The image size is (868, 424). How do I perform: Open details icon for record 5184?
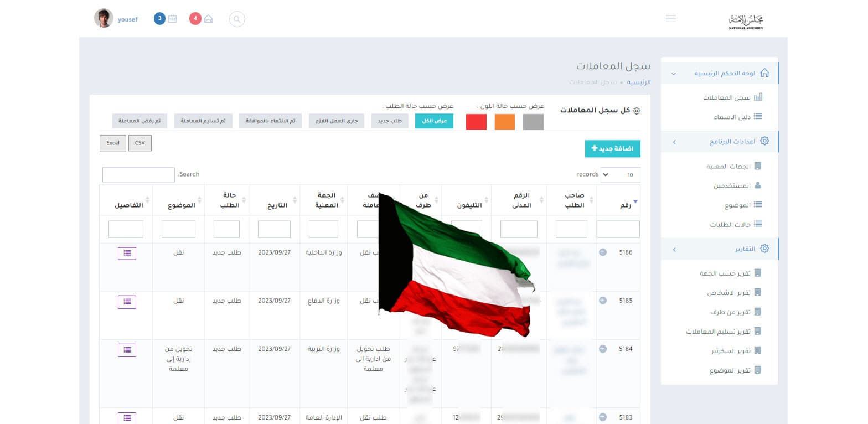127,350
